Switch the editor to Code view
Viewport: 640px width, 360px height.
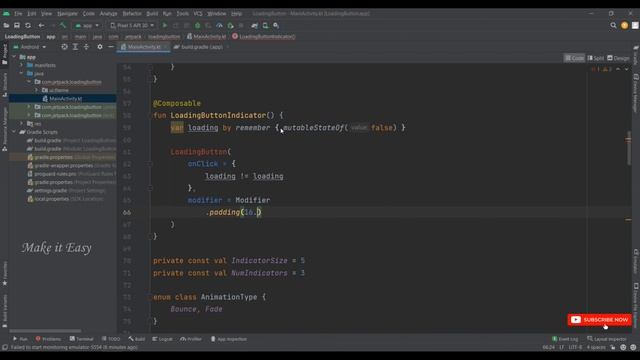[574, 58]
